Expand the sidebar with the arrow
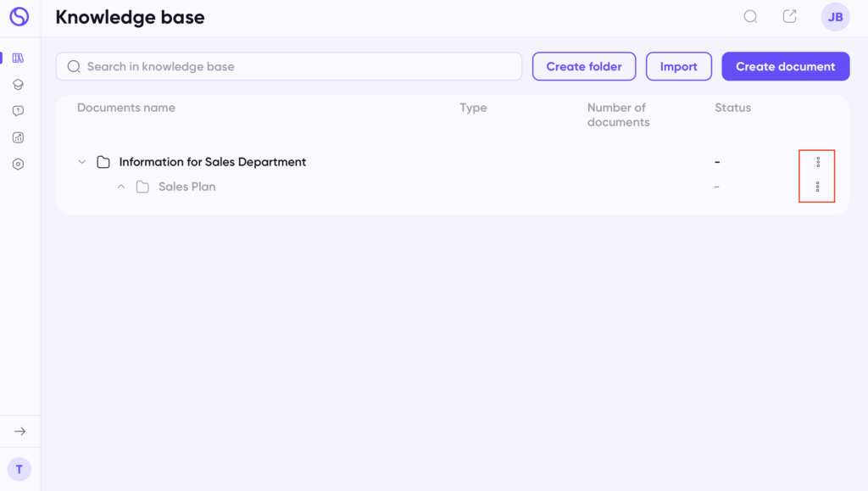Viewport: 868px width, 491px height. (x=20, y=432)
